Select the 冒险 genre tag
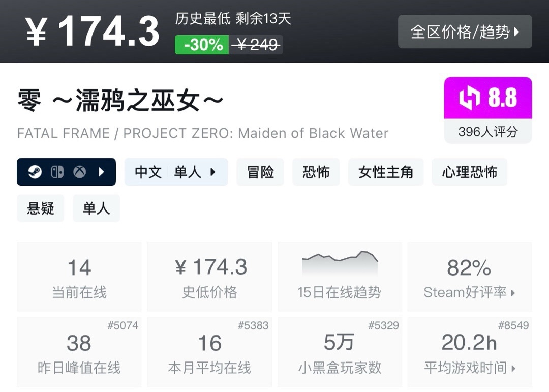Viewport: 549px width, 392px height. click(260, 172)
